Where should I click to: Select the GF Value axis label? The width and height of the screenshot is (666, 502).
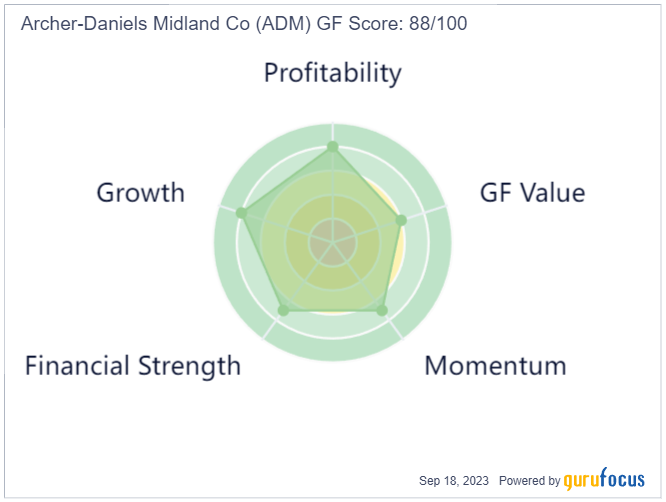pyautogui.click(x=532, y=193)
